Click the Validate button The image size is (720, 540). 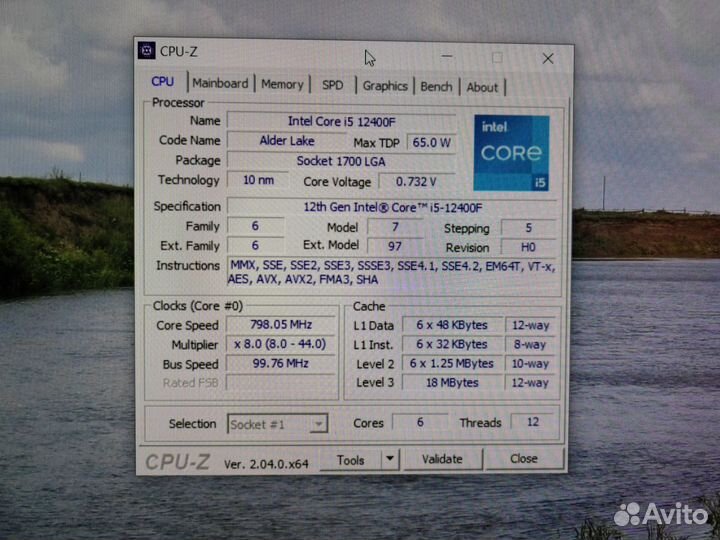442,459
